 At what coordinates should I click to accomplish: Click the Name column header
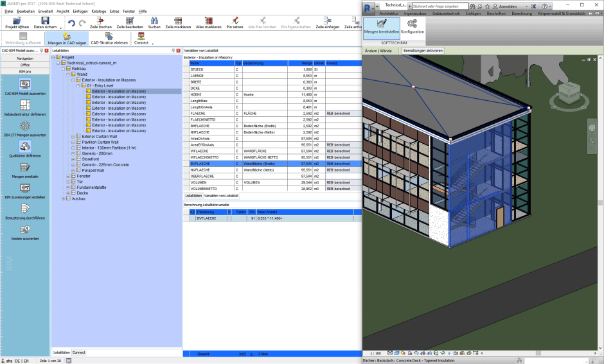(212, 63)
